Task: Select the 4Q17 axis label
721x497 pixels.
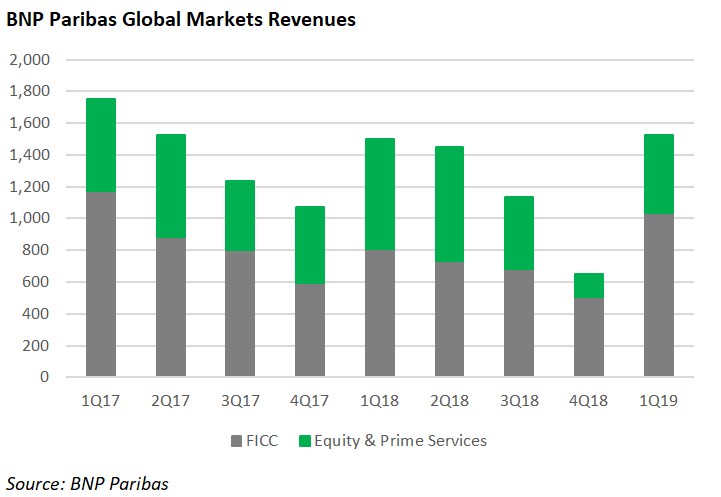Action: click(x=309, y=400)
